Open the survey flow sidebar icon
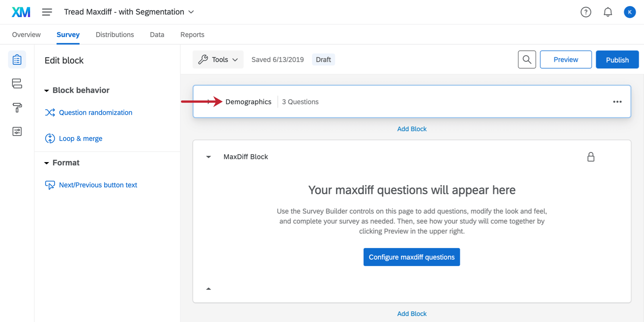The width and height of the screenshot is (644, 322). 17,84
